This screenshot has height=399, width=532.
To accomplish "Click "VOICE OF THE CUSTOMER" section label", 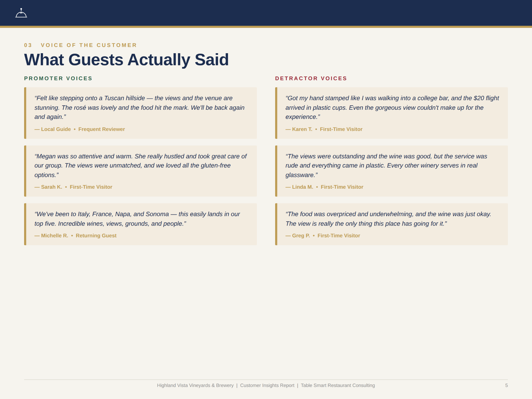I will [x=89, y=45].
